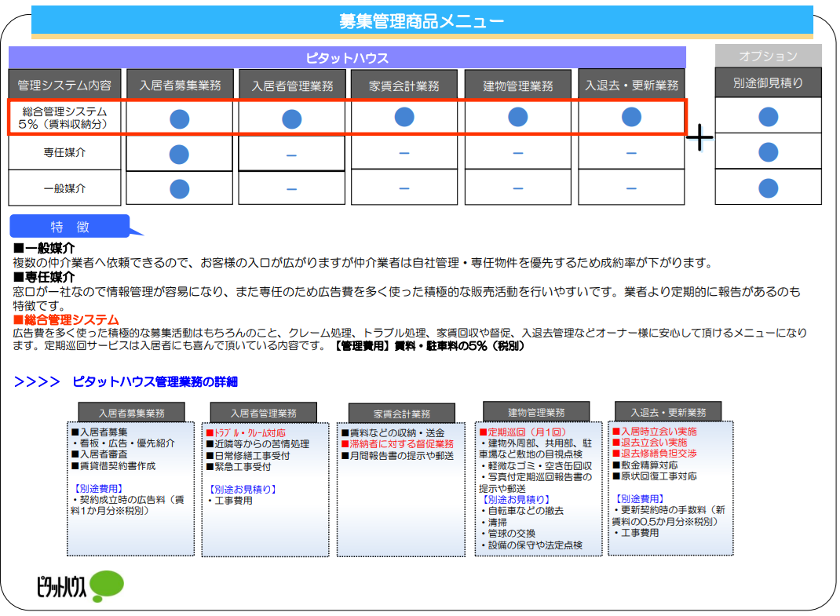840x616 pixels.
Task: Click the red トラブル・クレーム対応 item
Action: [246, 433]
